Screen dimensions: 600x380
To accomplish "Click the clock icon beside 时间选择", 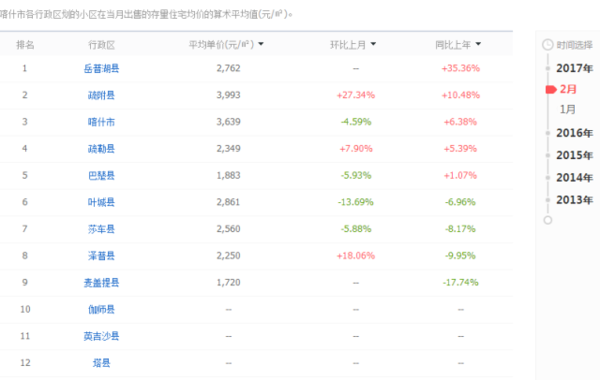I will coord(548,45).
